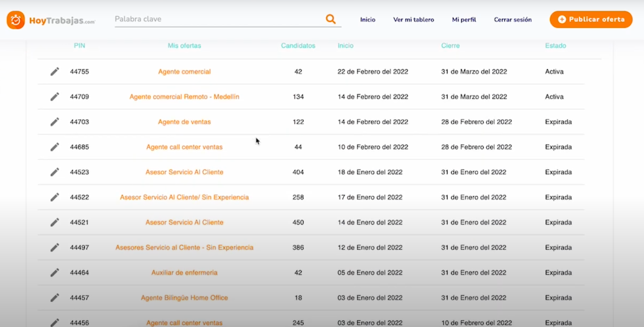644x327 pixels.
Task: Open Agente comercial Remoto - Medellín offer
Action: (x=184, y=97)
